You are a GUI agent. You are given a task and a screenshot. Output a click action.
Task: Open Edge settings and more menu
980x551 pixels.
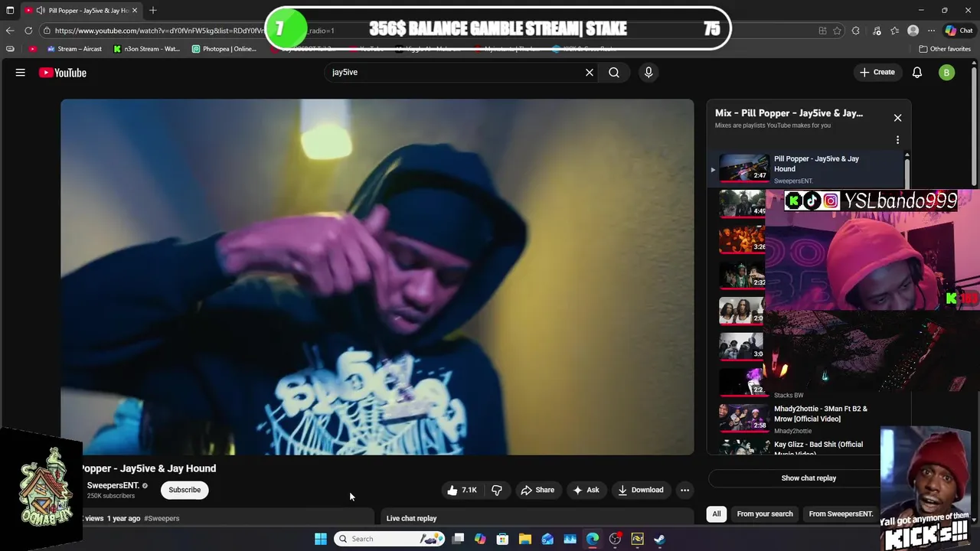(x=931, y=31)
